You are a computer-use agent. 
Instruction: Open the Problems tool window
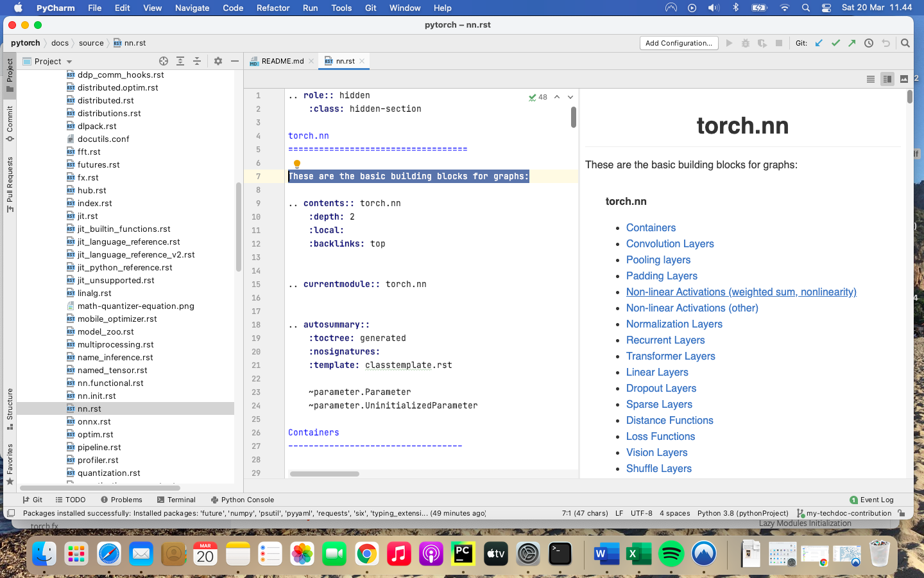pyautogui.click(x=121, y=500)
